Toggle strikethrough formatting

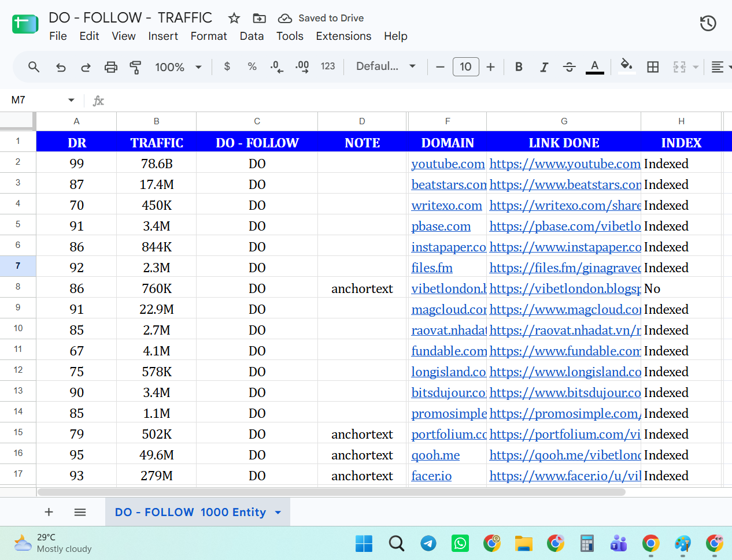(x=569, y=67)
